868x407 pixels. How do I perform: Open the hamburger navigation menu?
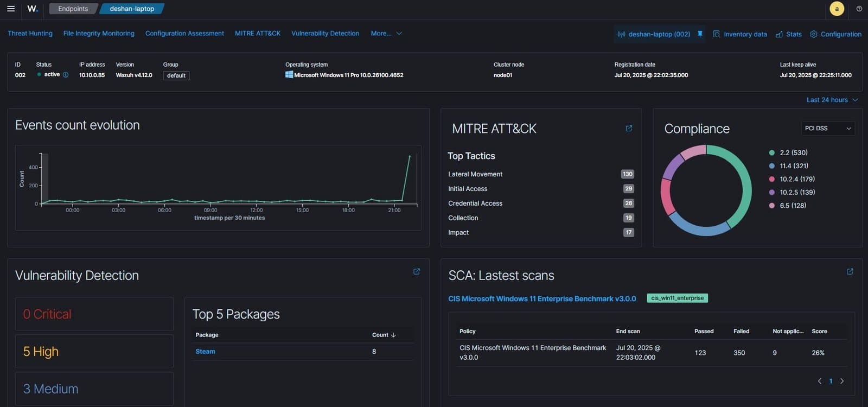pos(11,9)
